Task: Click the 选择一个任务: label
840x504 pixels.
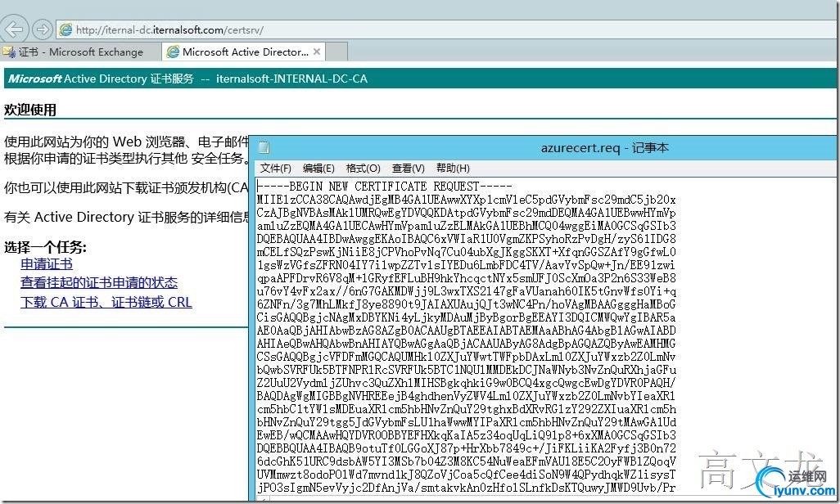Action: pos(46,247)
